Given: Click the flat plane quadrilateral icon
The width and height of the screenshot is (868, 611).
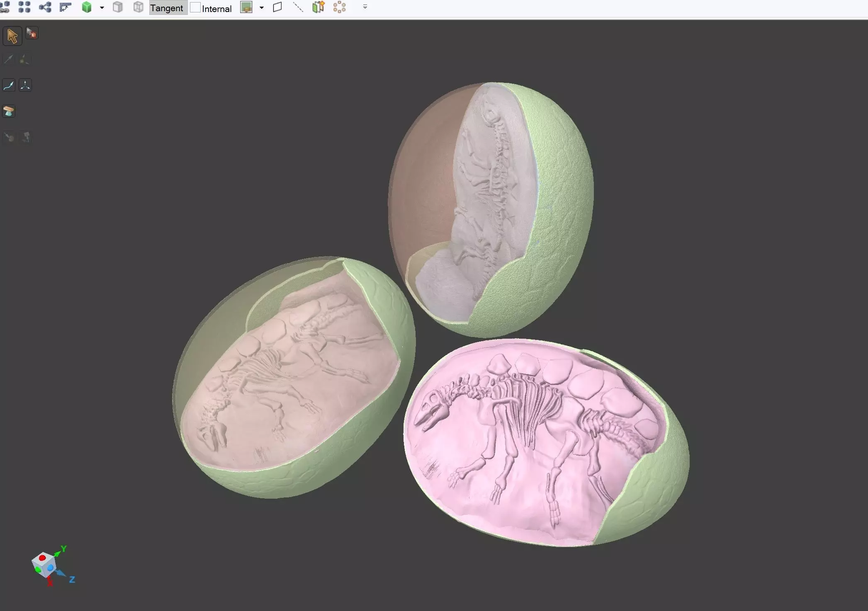Looking at the screenshot, I should (x=277, y=7).
